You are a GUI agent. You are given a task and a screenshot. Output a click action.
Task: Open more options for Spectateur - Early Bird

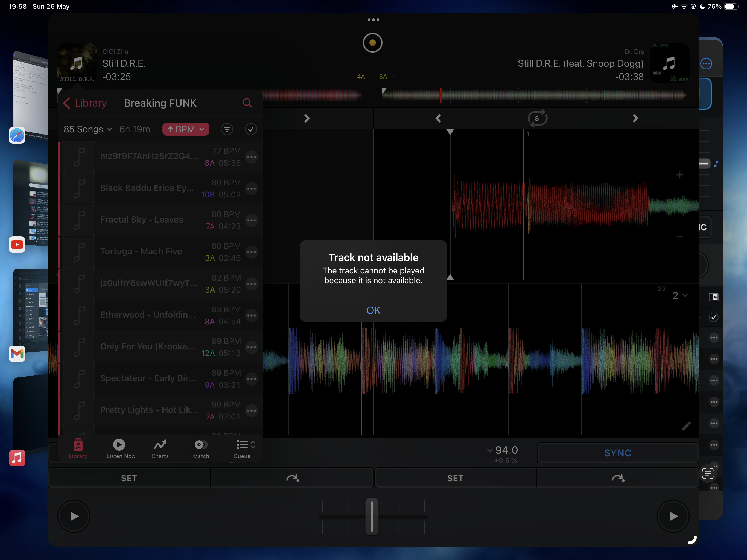[251, 379]
